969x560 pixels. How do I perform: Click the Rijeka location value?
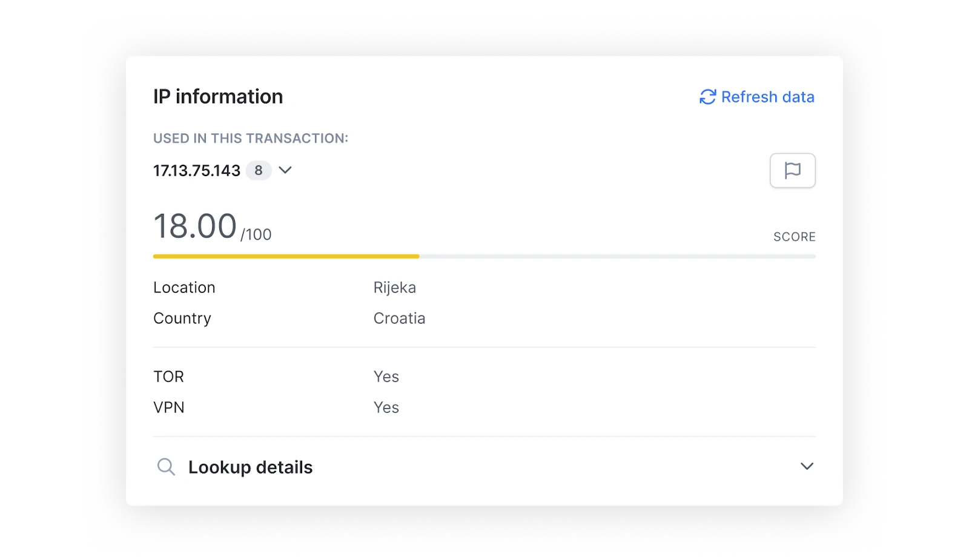(395, 288)
